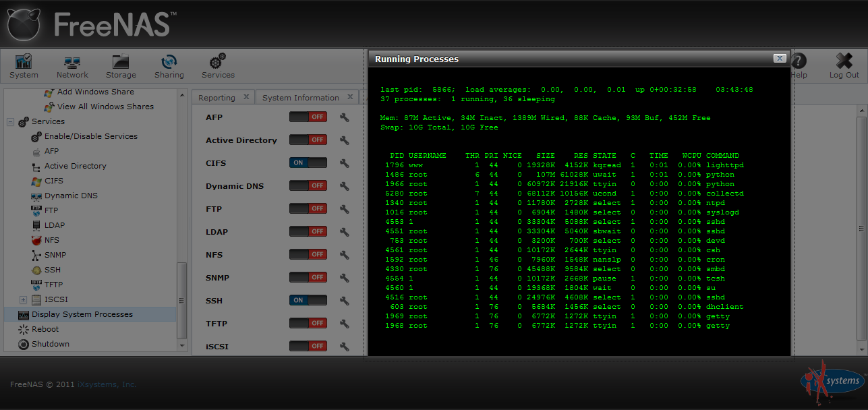The width and height of the screenshot is (868, 410).
Task: Select FTP in the sidebar tree
Action: click(x=51, y=210)
